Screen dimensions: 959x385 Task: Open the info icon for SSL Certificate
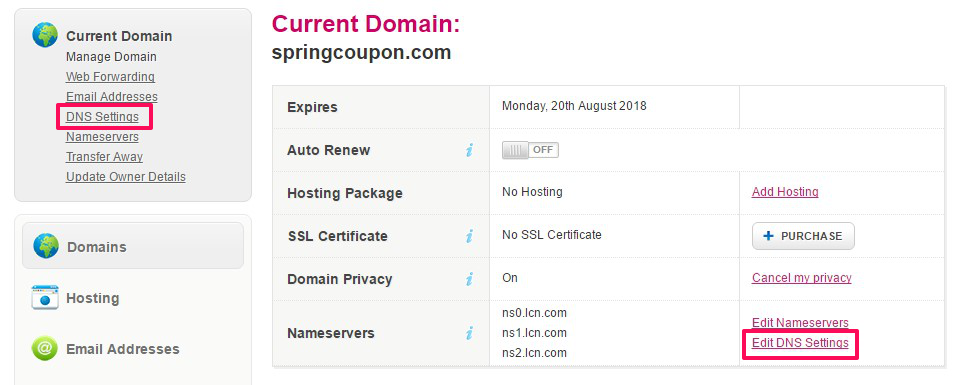469,236
